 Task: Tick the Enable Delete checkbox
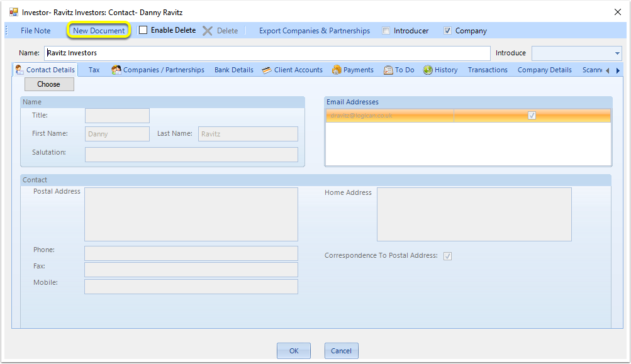143,30
